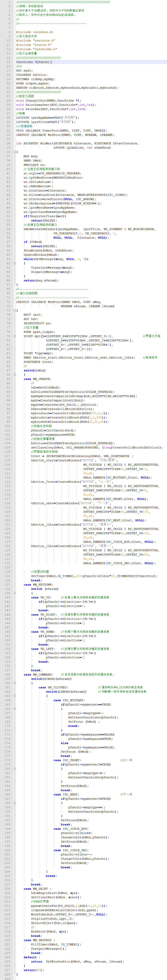Click 'return(msg.wParam);' line
Image resolution: width=167 pixels, height=980 pixels.
tap(41, 280)
